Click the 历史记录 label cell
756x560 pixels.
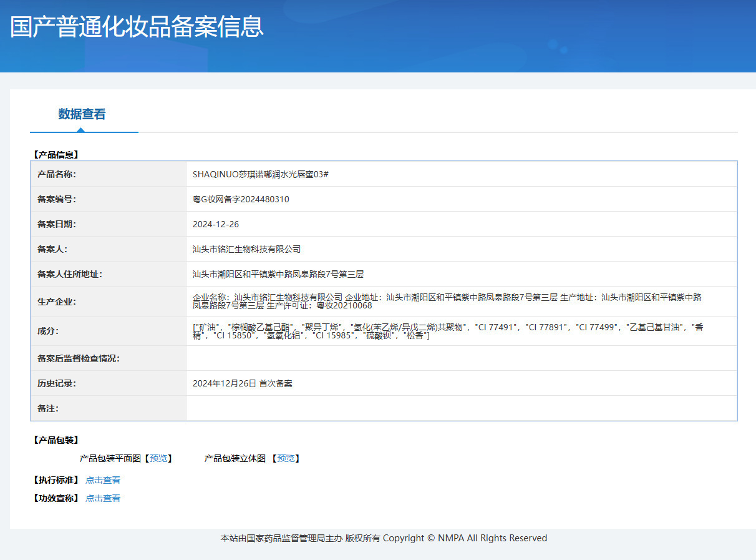[109, 383]
